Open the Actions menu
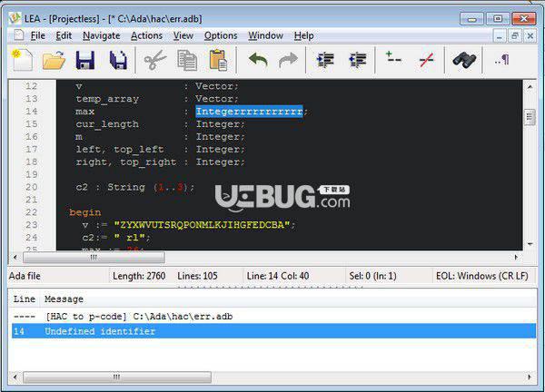The width and height of the screenshot is (545, 392). [x=146, y=35]
